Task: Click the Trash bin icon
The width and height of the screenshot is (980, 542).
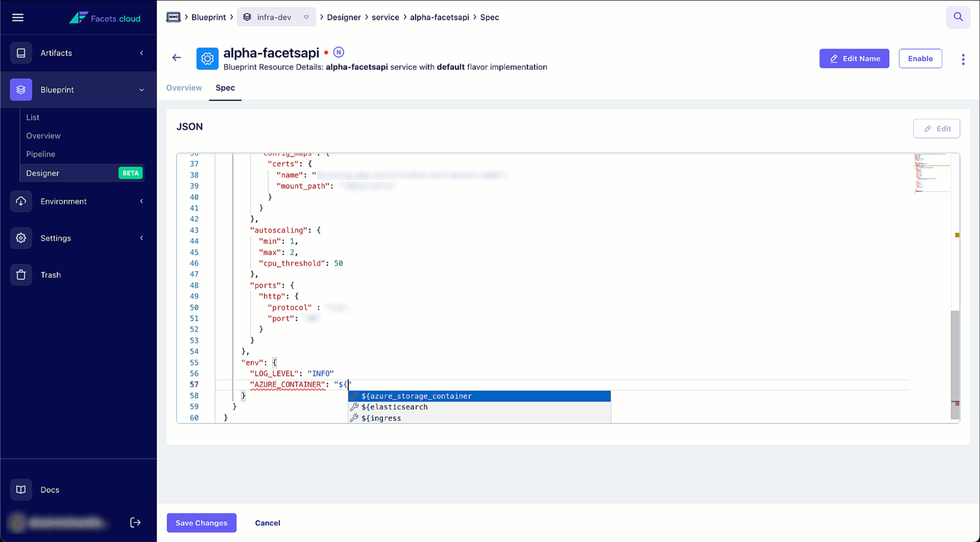Action: point(21,275)
